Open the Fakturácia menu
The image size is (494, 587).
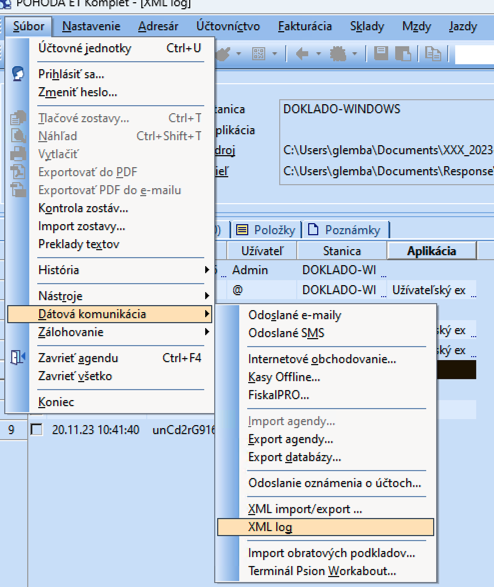coord(305,26)
